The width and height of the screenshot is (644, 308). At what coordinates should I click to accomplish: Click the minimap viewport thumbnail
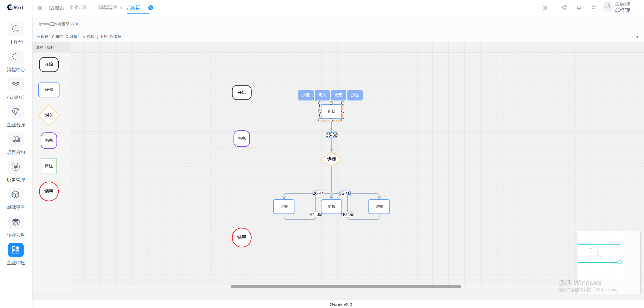(x=599, y=253)
